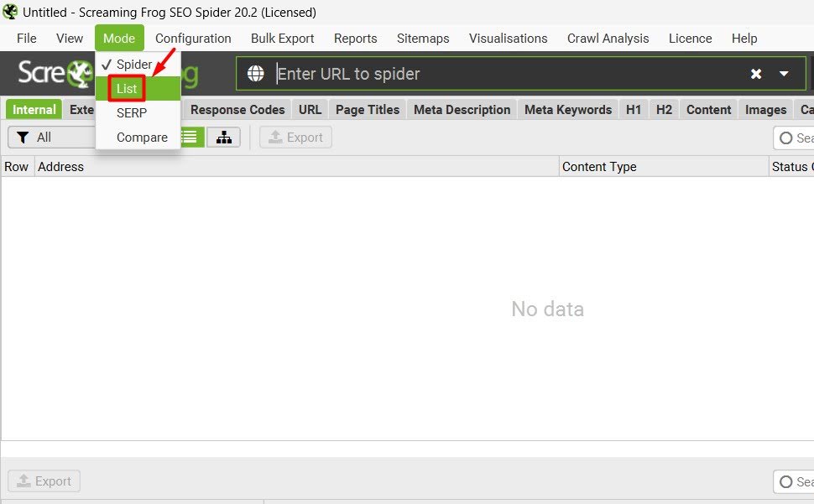This screenshot has width=814, height=504.
Task: Switch to the Page Titles tab
Action: point(368,109)
